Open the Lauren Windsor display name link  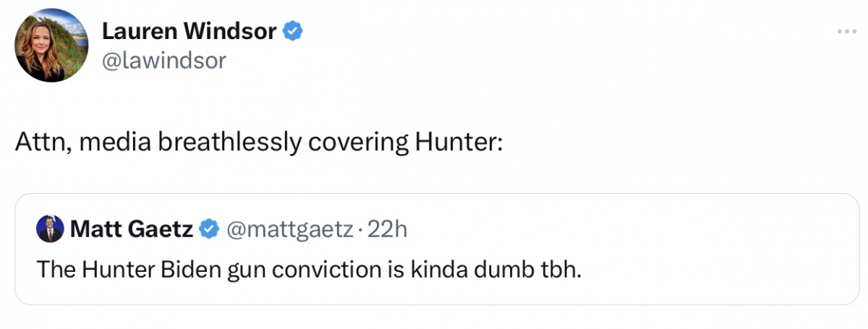coord(189,31)
